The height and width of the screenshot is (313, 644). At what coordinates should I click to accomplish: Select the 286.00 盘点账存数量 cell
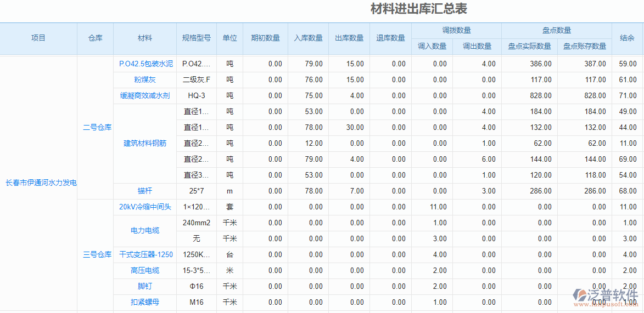click(x=585, y=191)
